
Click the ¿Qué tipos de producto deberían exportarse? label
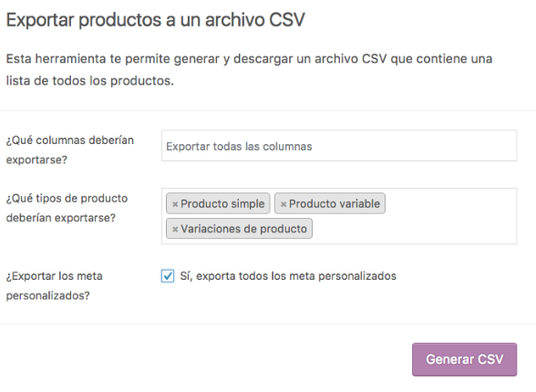[67, 208]
